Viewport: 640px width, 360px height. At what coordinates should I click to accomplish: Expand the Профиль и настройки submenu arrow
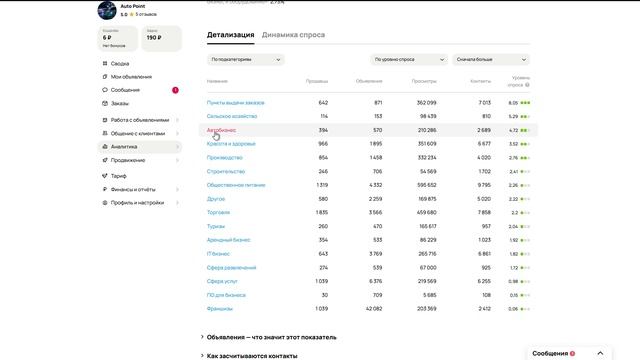point(178,203)
